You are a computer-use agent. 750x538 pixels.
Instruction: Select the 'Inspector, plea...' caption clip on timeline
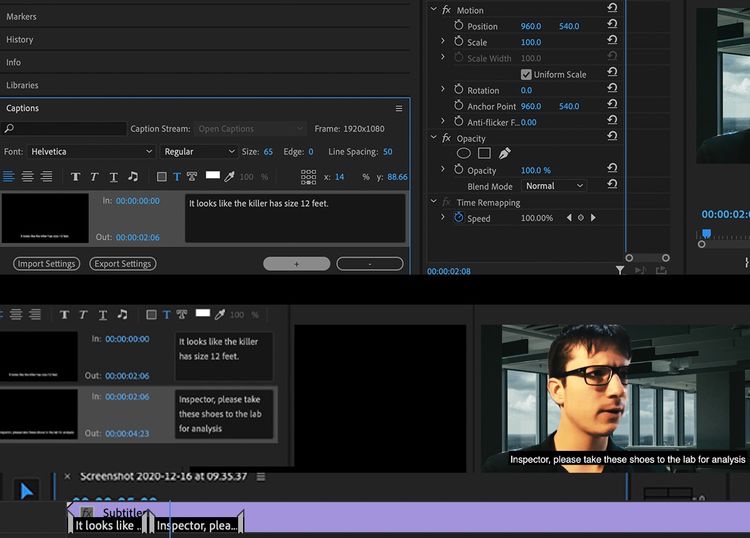[x=196, y=525]
